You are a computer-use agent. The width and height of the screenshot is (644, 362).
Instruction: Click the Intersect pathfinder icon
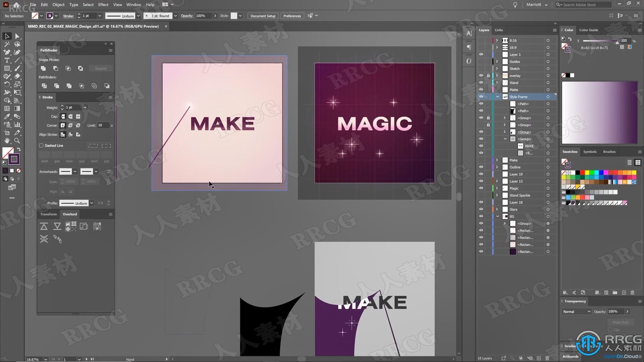(x=68, y=68)
